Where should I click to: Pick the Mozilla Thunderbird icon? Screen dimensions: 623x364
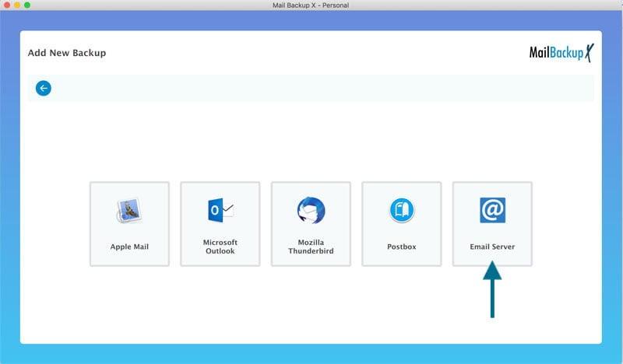[311, 210]
